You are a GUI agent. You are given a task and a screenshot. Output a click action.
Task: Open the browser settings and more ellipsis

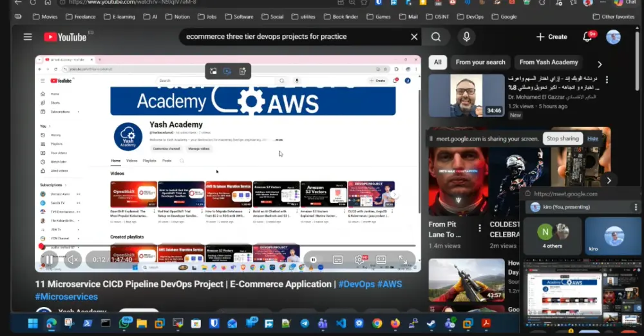[x=603, y=3]
